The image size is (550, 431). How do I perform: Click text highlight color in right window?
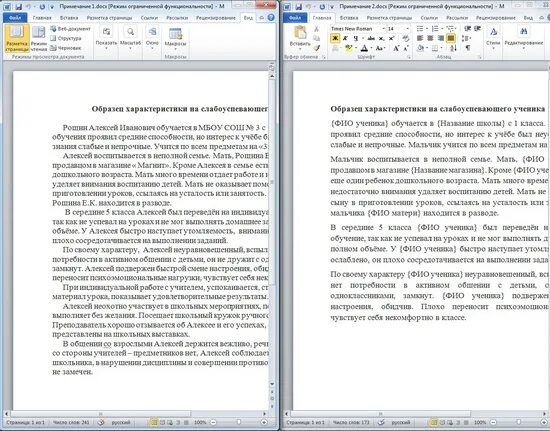click(x=348, y=48)
